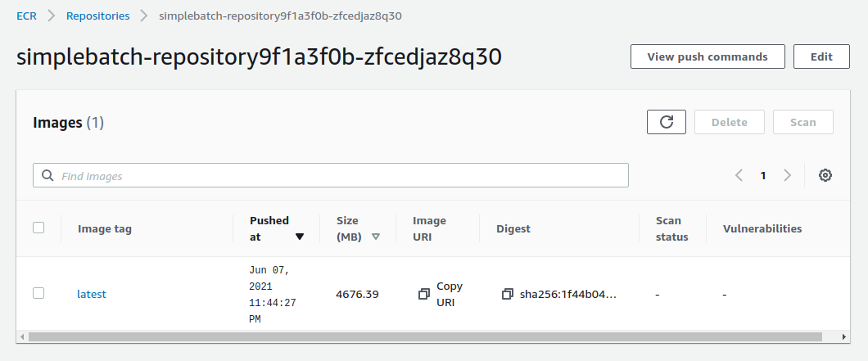Select the checkbox for the latest image
The height and width of the screenshot is (361, 868).
(x=38, y=293)
